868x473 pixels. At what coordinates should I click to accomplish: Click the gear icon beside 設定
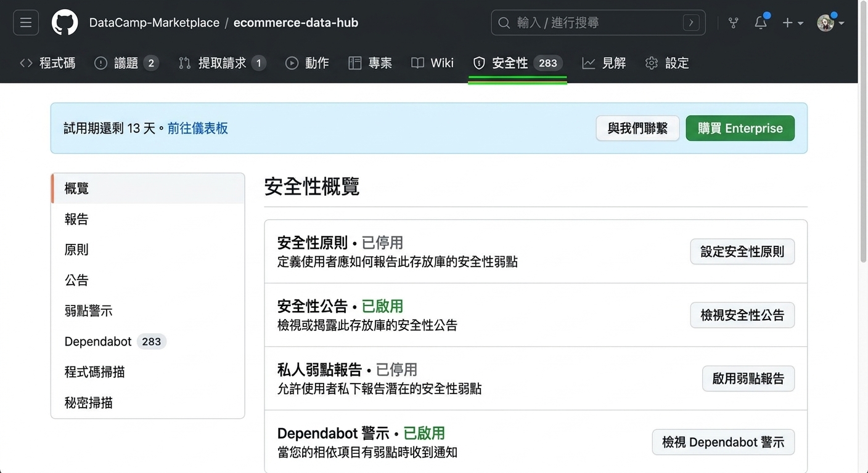tap(652, 63)
